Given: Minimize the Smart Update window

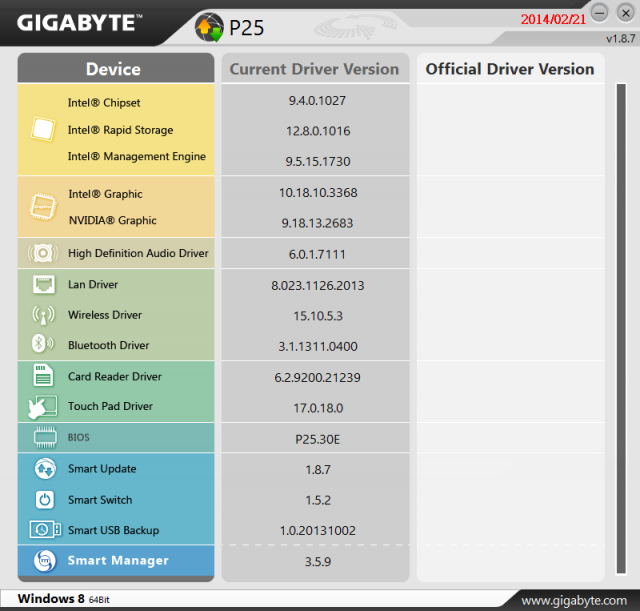Looking at the screenshot, I should tap(600, 13).
